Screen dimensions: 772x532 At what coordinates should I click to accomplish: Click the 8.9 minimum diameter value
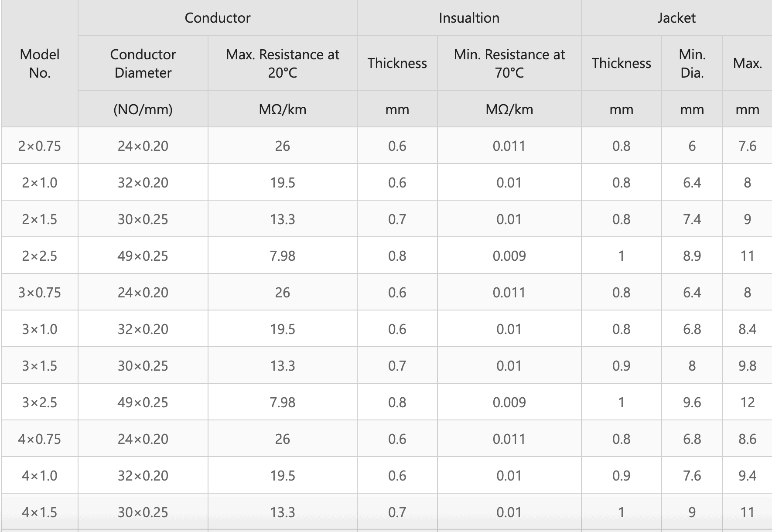692,256
